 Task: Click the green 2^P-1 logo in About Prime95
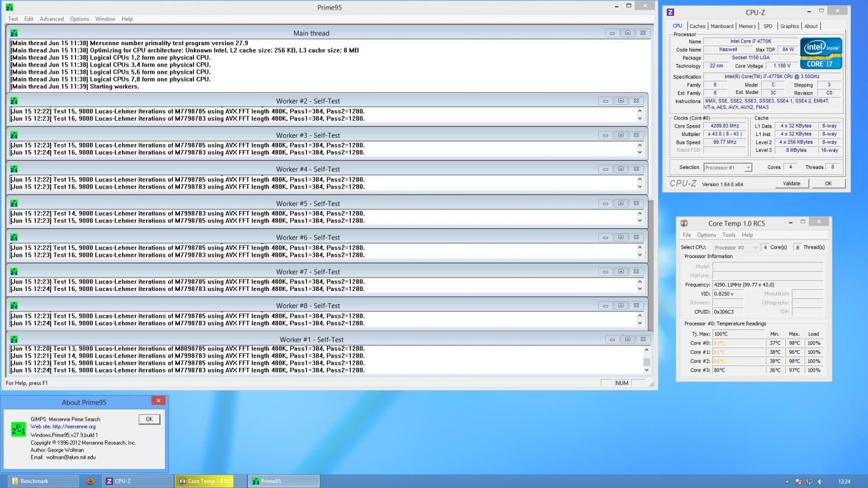point(18,429)
